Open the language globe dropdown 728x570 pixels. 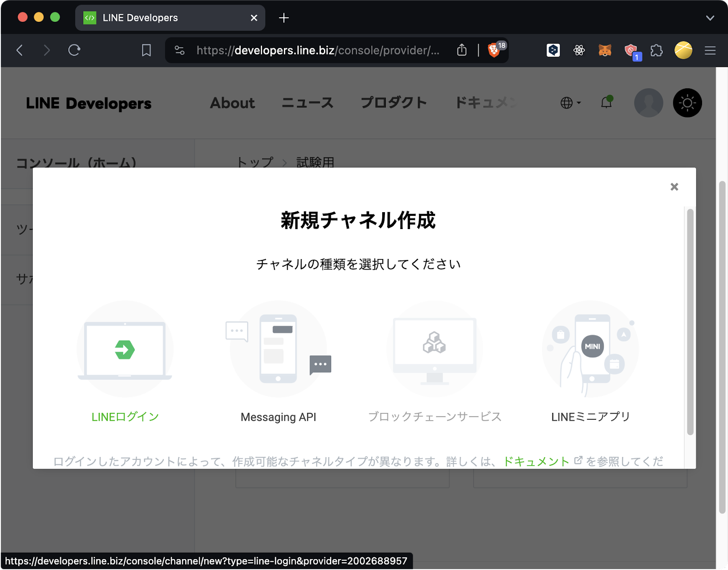571,103
